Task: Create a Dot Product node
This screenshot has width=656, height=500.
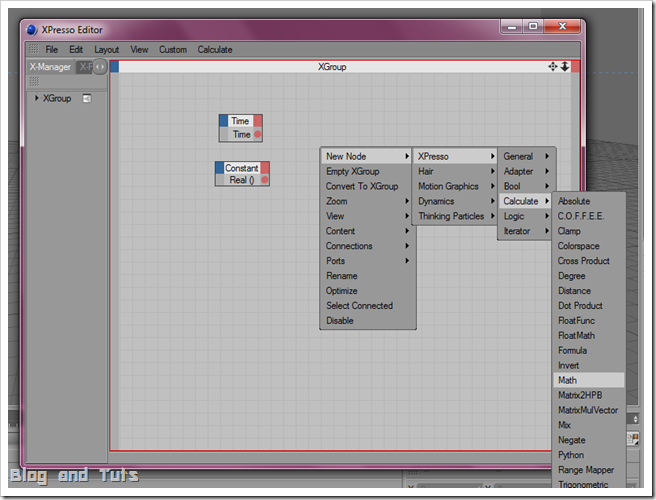Action: [589, 306]
